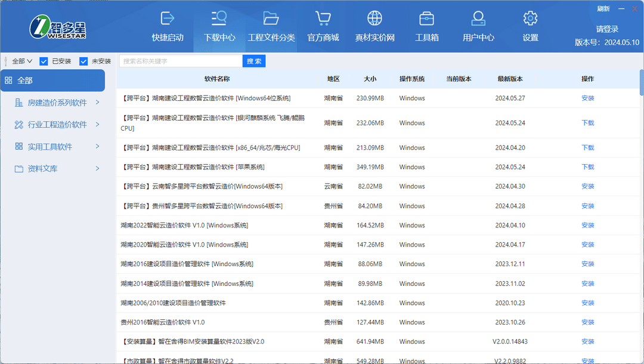Uncheck the 未安装 not-installed checkbox
This screenshot has width=644, height=364.
[x=84, y=60]
